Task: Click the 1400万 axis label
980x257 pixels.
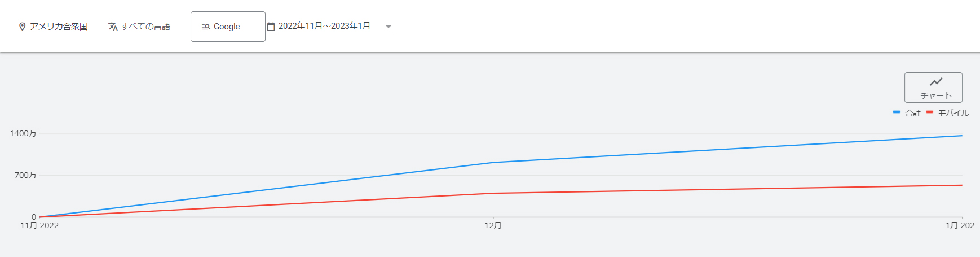Action: click(23, 133)
